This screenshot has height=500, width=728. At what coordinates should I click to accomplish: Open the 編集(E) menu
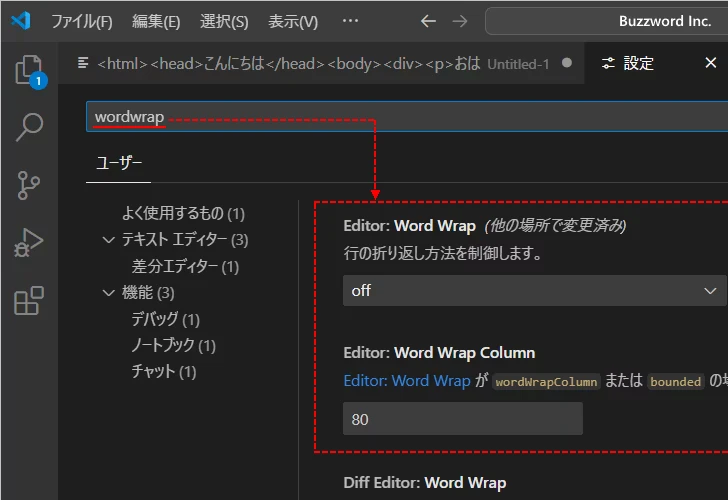(x=156, y=21)
